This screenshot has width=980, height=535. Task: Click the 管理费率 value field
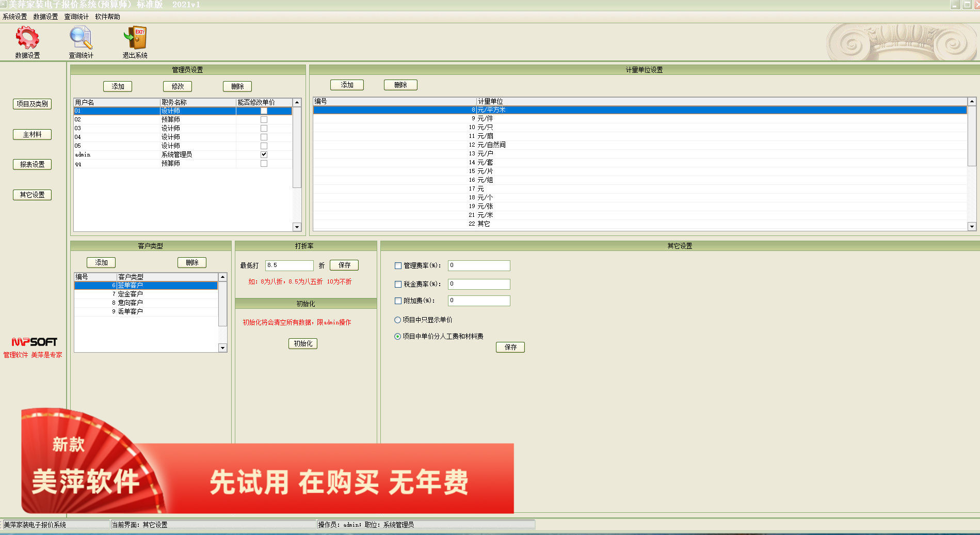479,265
